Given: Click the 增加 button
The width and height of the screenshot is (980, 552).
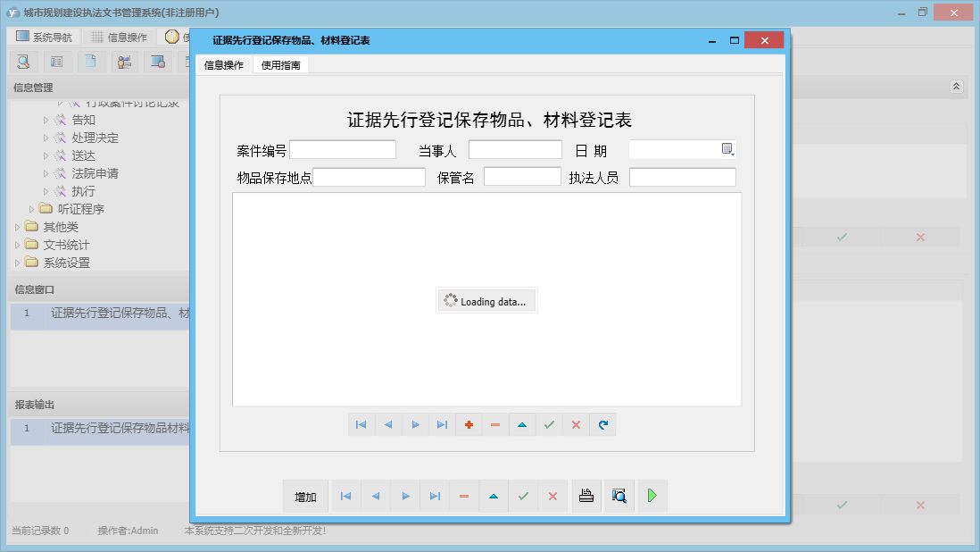Looking at the screenshot, I should (304, 496).
